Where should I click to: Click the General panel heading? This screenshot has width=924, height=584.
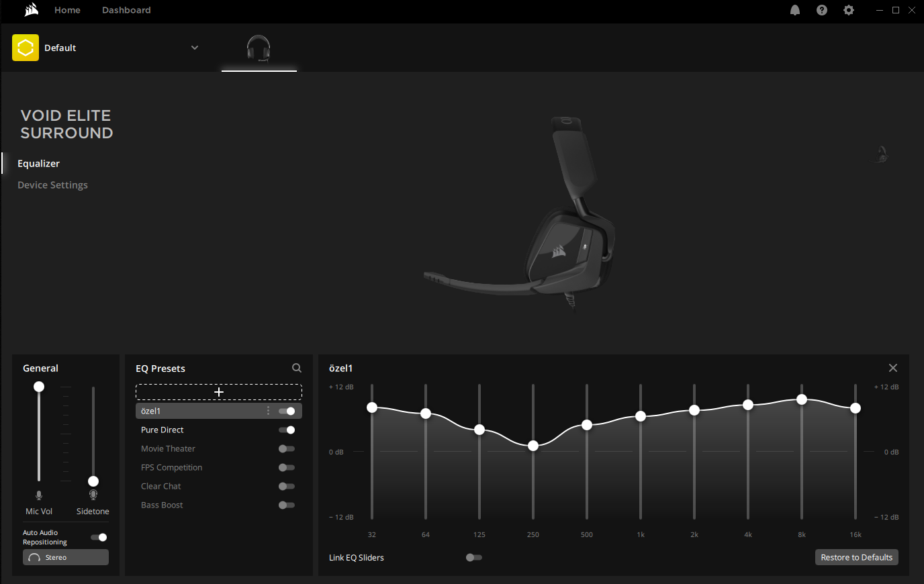point(40,368)
